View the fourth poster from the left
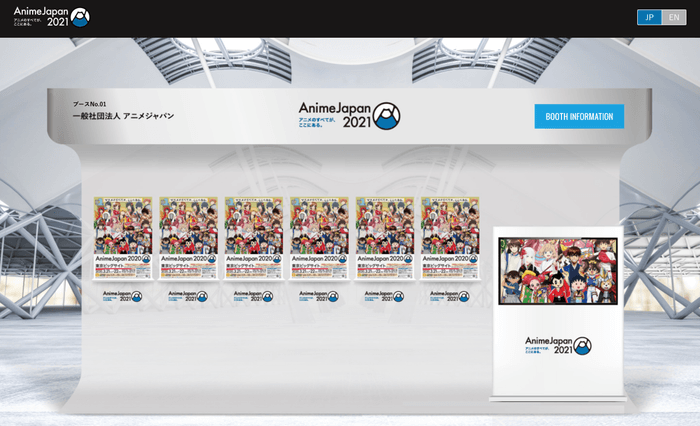Viewport: 700px width, 426px height. [x=319, y=238]
